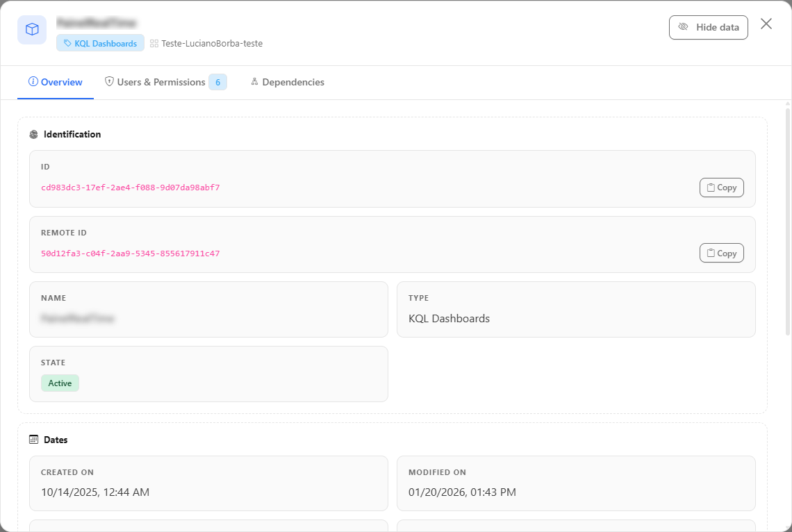Click the fingerprint icon next to Identification

(34, 134)
